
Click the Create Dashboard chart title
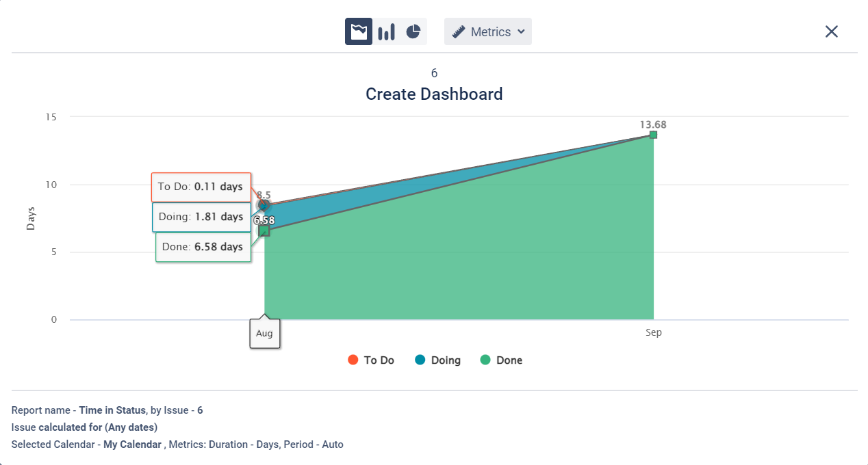pos(434,94)
